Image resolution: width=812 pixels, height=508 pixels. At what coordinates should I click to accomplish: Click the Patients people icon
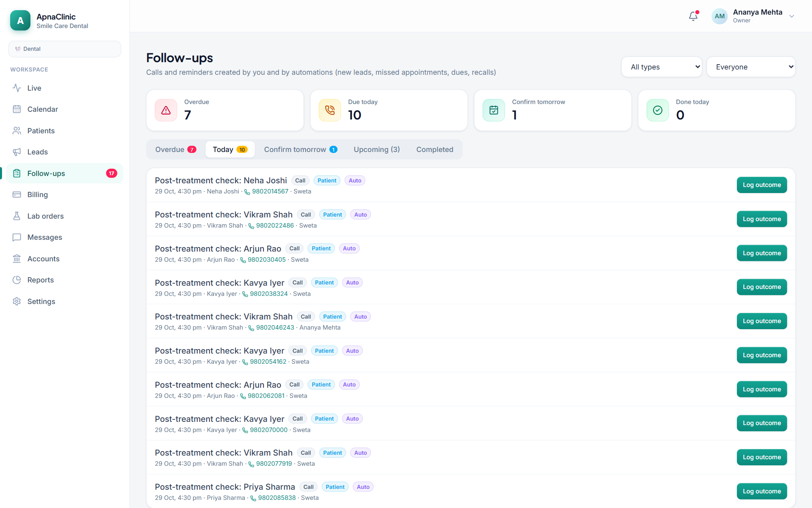pos(17,130)
